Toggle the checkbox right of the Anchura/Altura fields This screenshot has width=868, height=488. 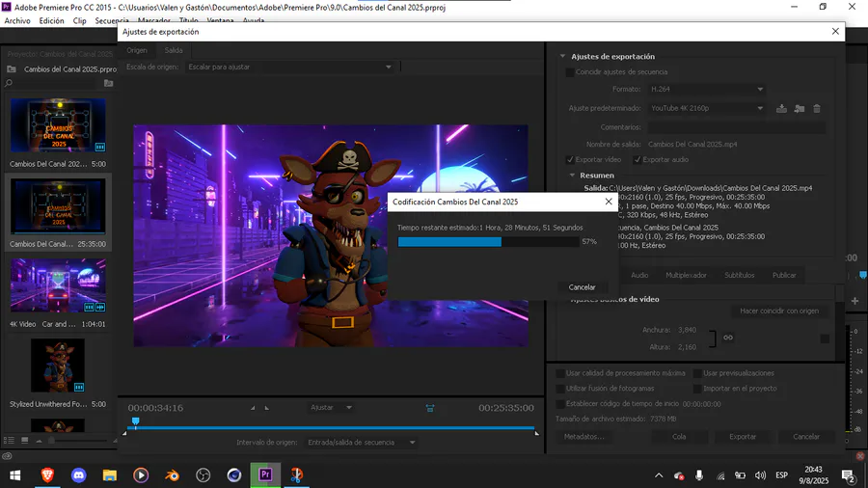point(825,339)
